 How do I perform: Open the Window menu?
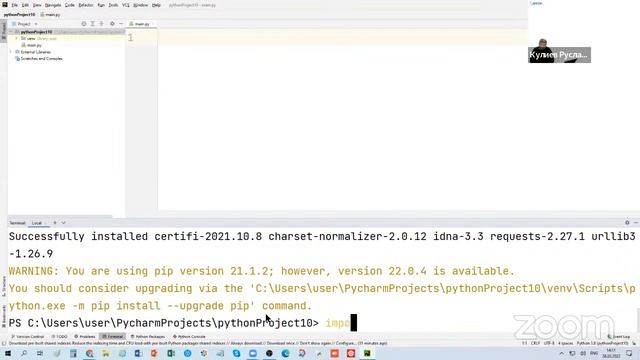tap(140, 5)
